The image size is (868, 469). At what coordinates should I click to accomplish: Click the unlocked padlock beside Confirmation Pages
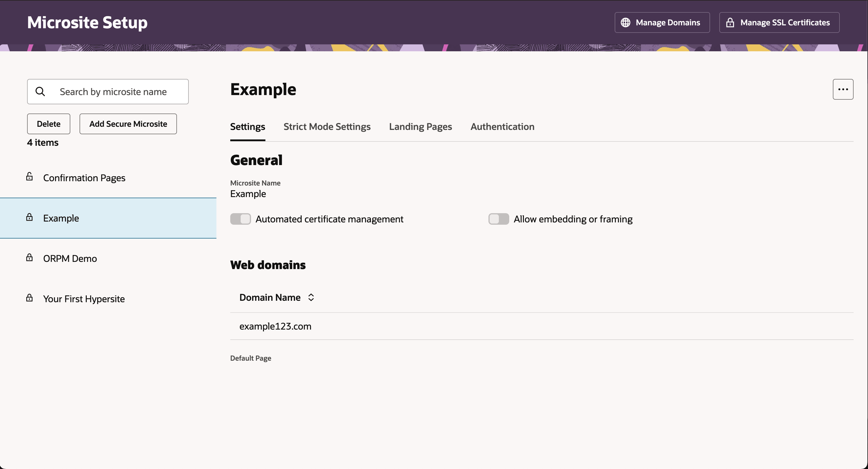(30, 177)
